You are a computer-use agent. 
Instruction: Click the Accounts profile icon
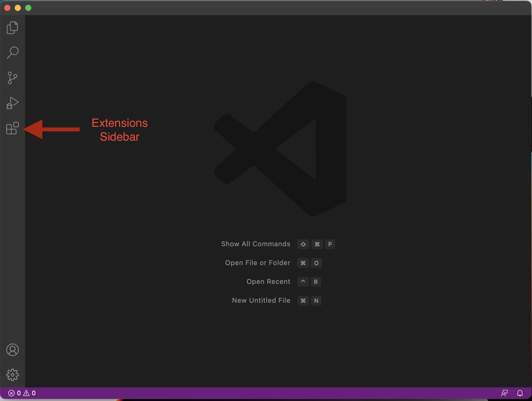click(12, 350)
